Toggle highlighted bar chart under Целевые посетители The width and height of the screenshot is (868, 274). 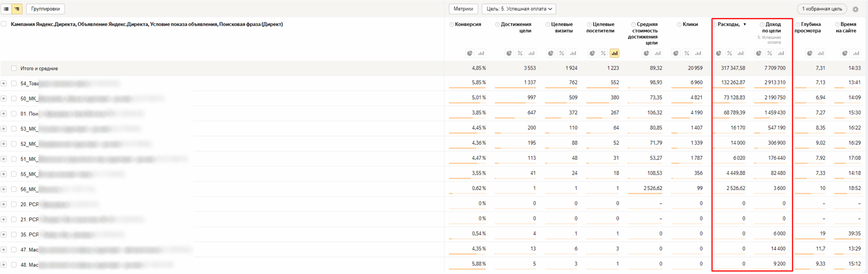(614, 53)
